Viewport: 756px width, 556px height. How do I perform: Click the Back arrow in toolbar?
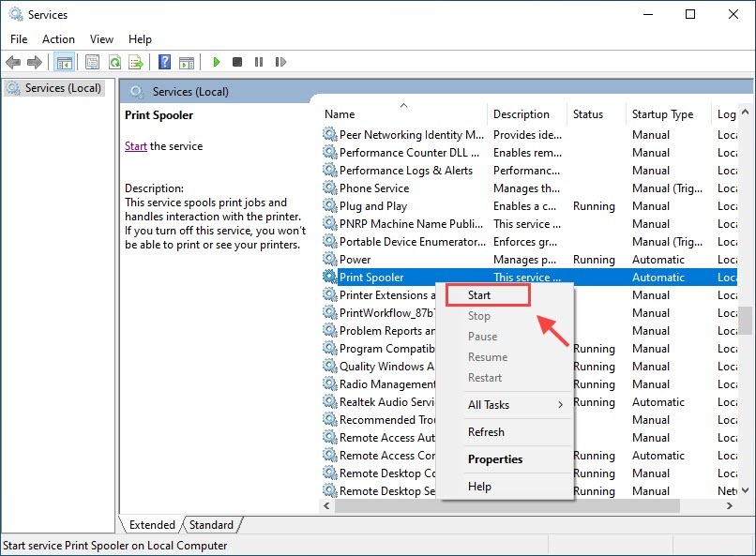[13, 62]
